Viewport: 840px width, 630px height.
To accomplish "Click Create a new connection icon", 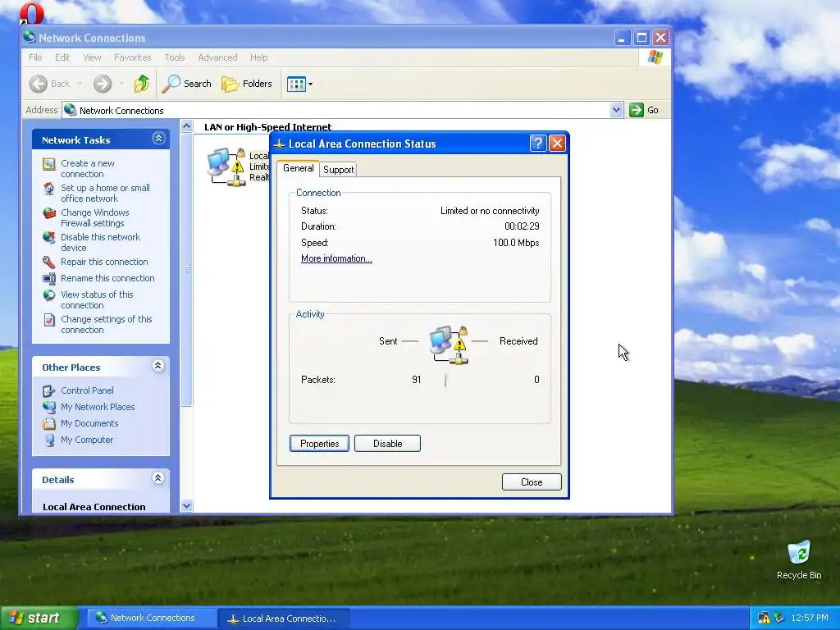I will (48, 164).
